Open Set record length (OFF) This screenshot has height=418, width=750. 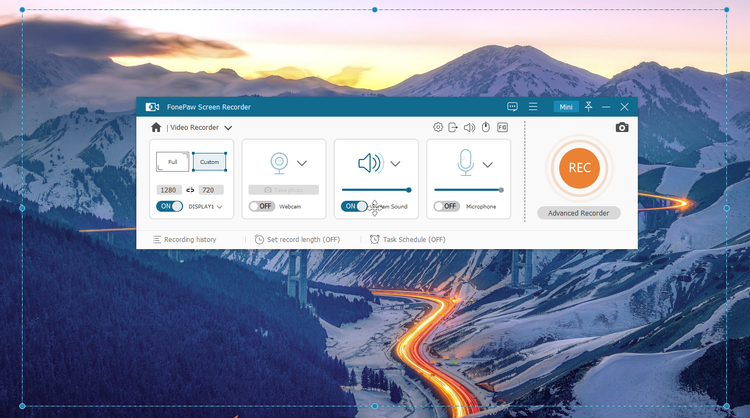[x=303, y=240]
